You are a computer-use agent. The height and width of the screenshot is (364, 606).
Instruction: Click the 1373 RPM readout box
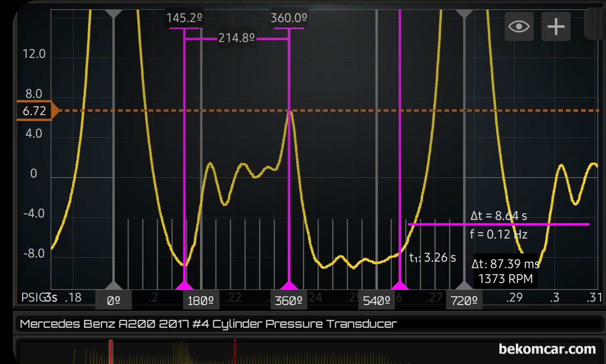pos(505,279)
